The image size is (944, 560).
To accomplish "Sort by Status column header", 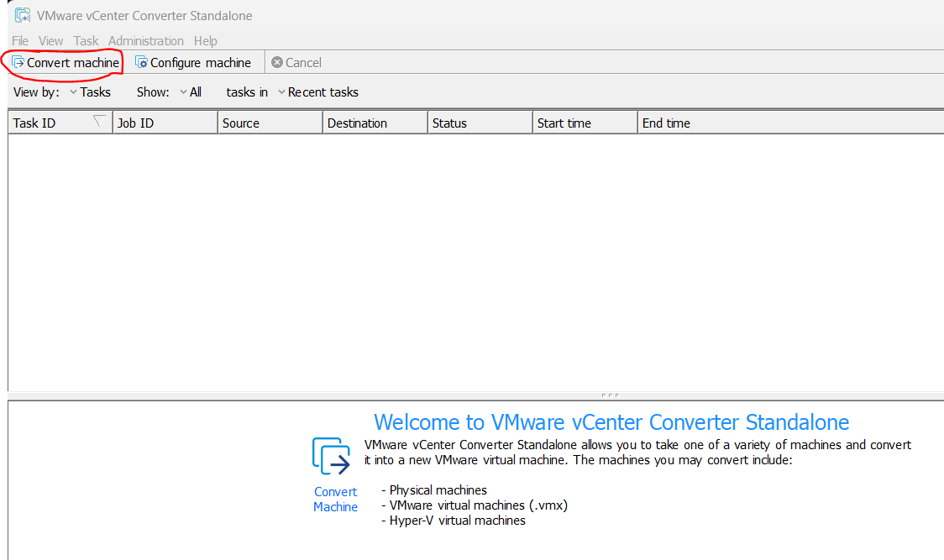I will click(x=480, y=123).
